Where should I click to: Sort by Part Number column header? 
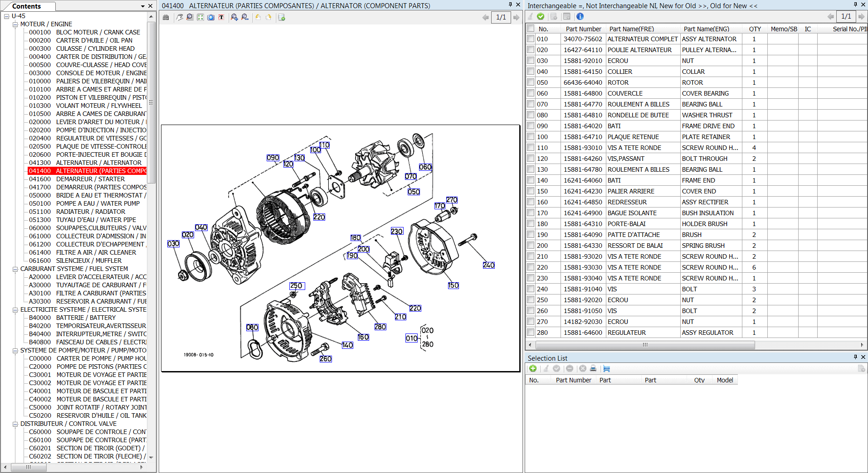click(583, 29)
